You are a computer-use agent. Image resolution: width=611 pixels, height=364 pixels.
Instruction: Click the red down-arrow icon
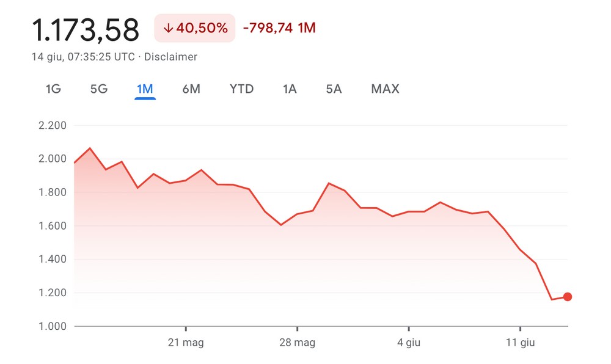tap(168, 28)
